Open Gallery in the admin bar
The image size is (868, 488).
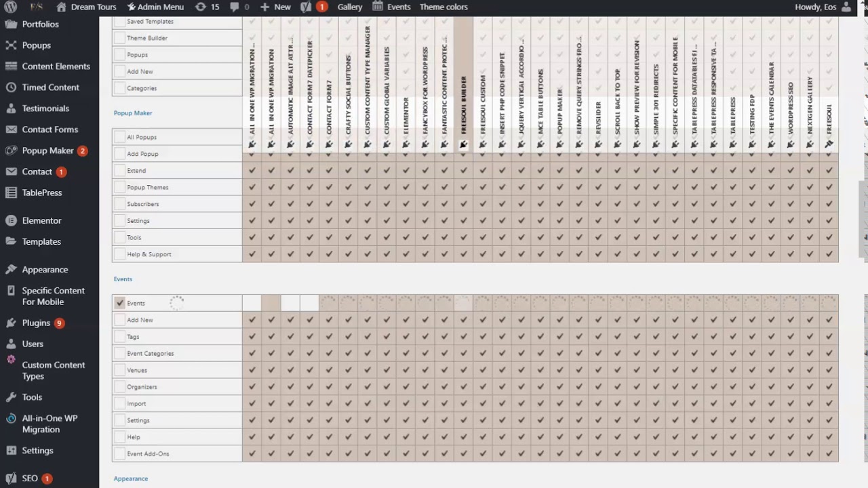click(350, 7)
